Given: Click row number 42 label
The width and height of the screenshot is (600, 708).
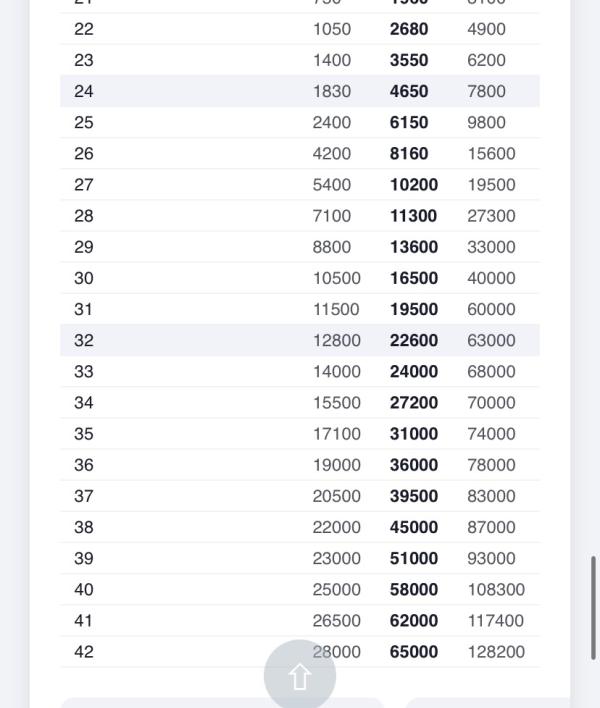Looking at the screenshot, I should click(x=84, y=651).
